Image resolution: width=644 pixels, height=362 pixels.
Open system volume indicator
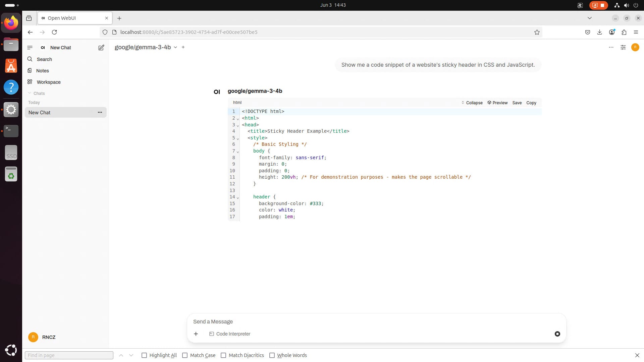pos(626,5)
